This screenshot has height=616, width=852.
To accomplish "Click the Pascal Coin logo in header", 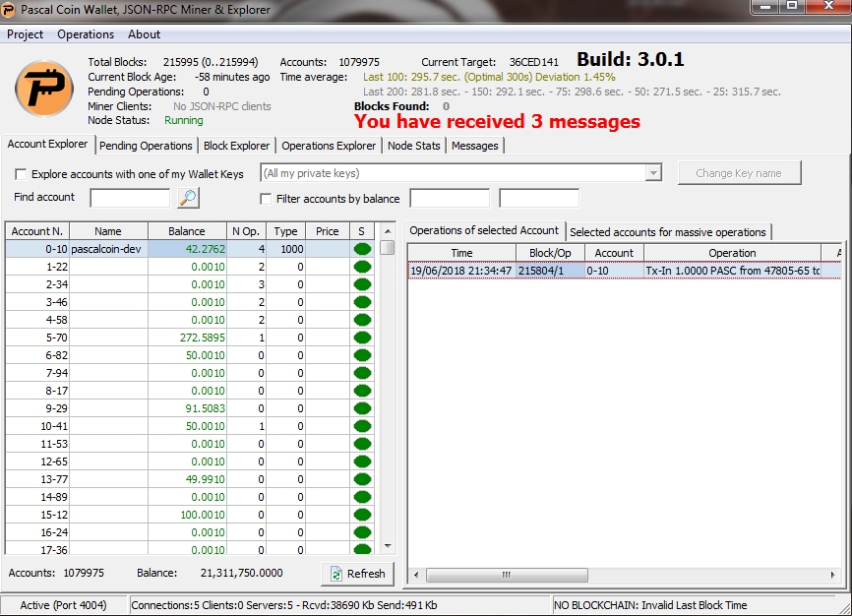I will pyautogui.click(x=44, y=89).
